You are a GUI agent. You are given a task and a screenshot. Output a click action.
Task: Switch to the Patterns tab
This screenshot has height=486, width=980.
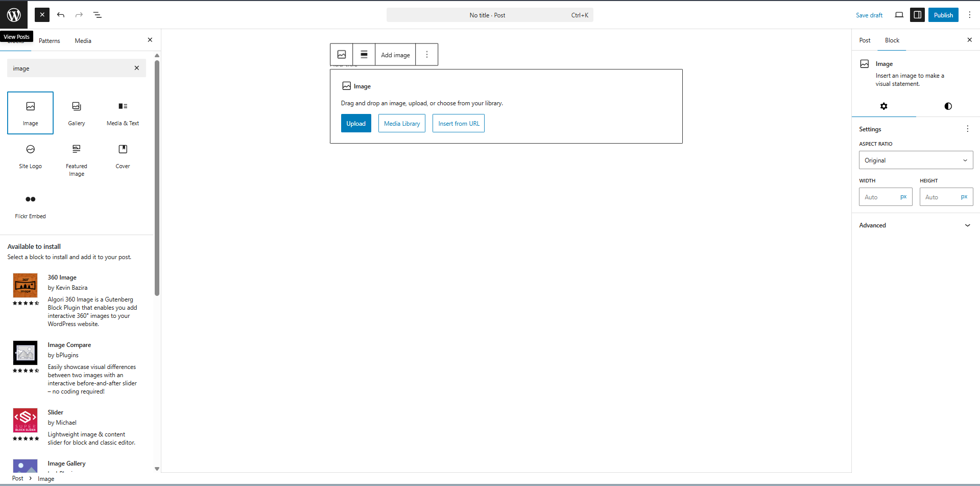(50, 41)
